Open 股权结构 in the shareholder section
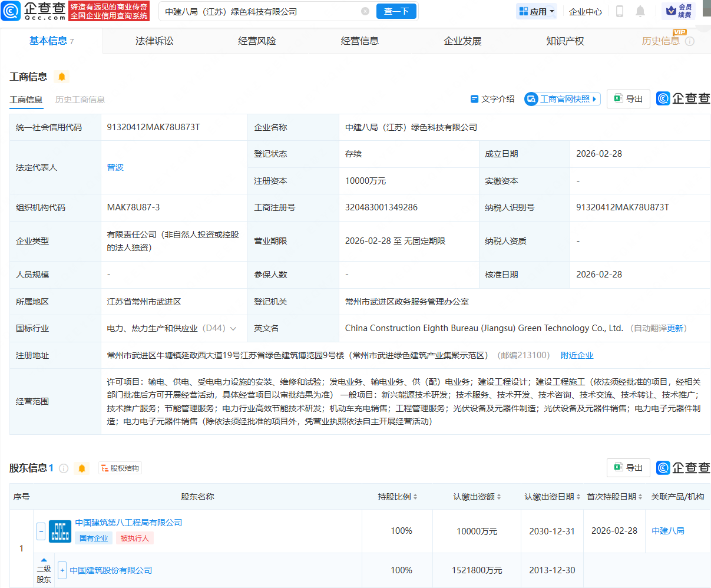This screenshot has height=588, width=711. pyautogui.click(x=120, y=467)
